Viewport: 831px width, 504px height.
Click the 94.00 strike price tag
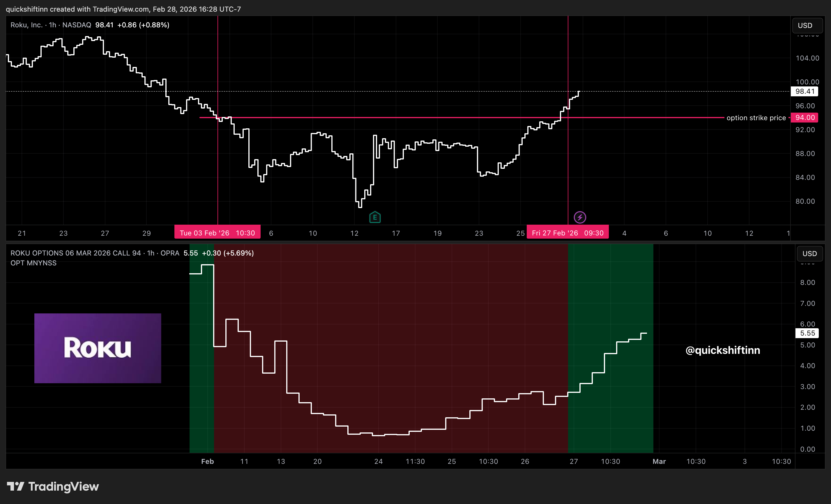click(x=804, y=118)
